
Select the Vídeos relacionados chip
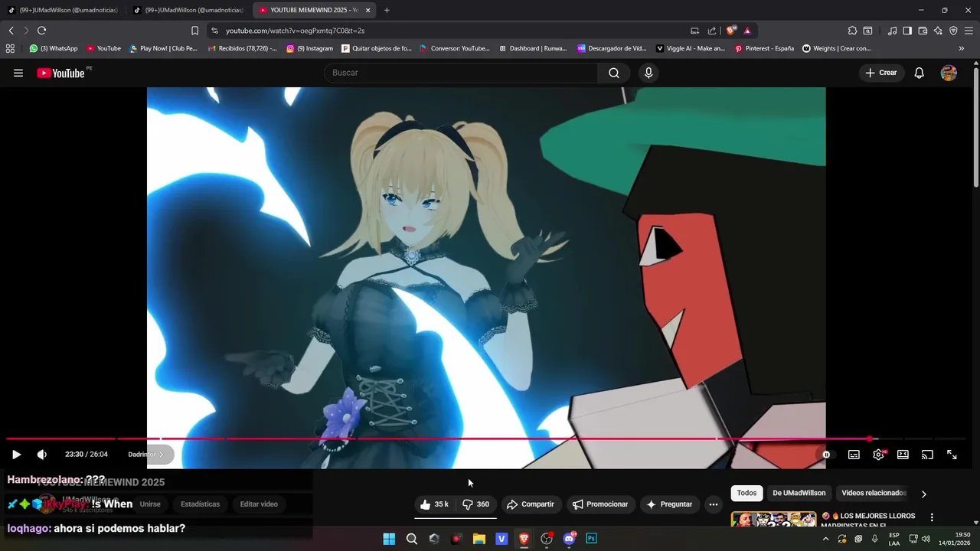874,494
